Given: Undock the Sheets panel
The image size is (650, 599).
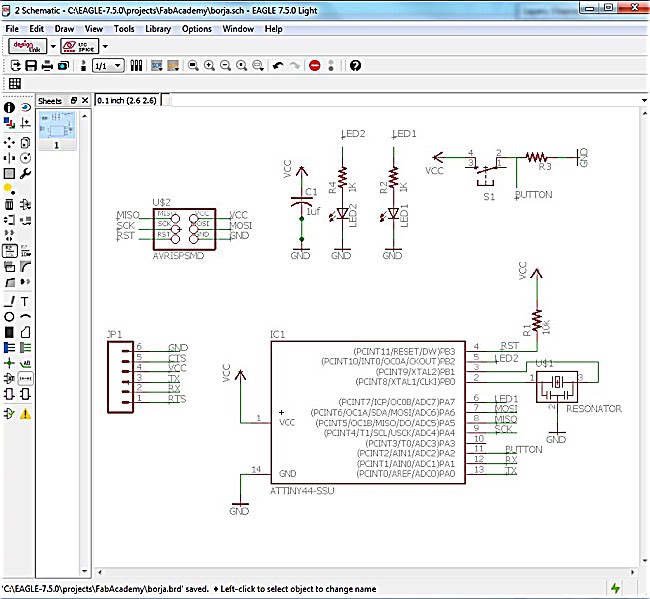Looking at the screenshot, I should [74, 100].
